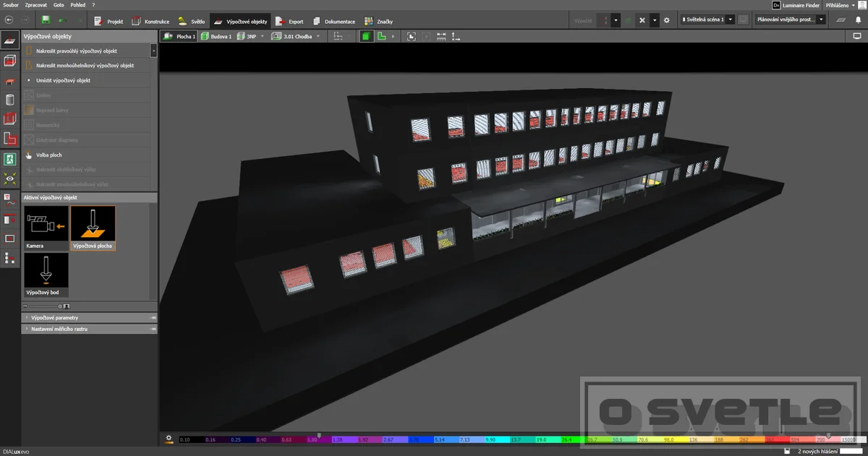Open the Zpracovat menu

coord(36,4)
